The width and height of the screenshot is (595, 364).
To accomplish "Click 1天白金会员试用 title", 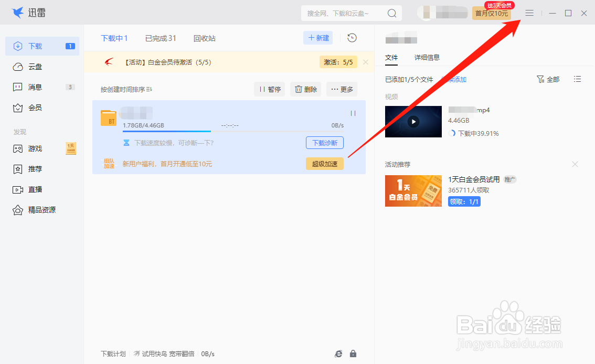I will click(474, 179).
